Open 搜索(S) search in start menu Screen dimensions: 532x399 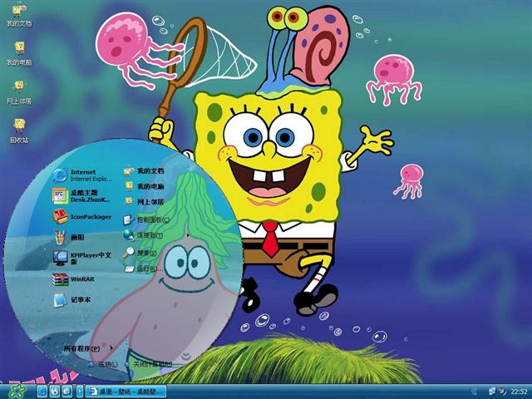click(x=140, y=253)
